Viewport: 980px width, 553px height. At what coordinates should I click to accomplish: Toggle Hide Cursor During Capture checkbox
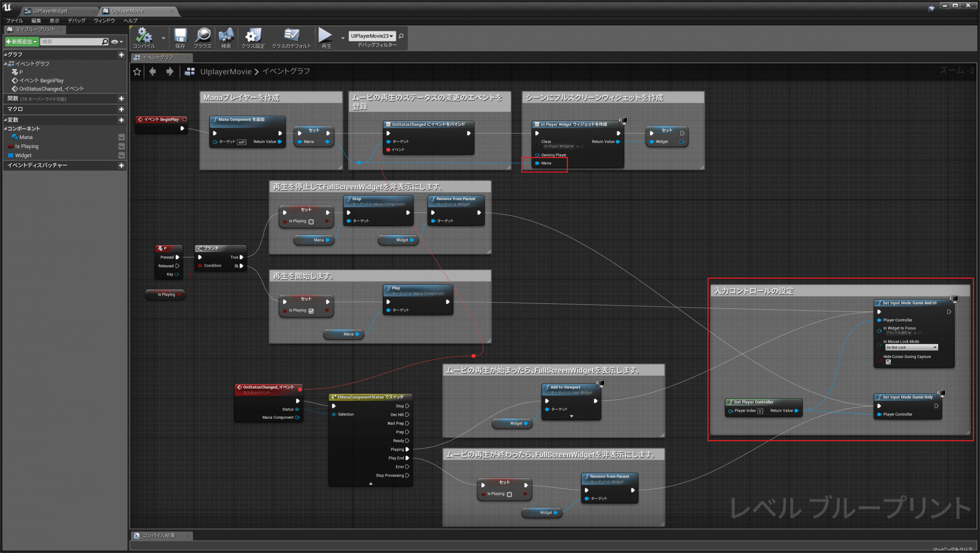[888, 362]
